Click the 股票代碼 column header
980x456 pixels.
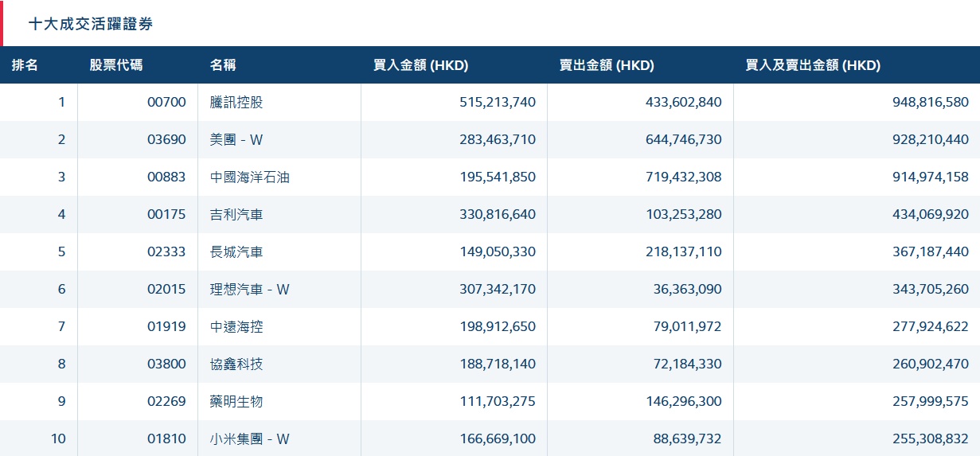[116, 65]
